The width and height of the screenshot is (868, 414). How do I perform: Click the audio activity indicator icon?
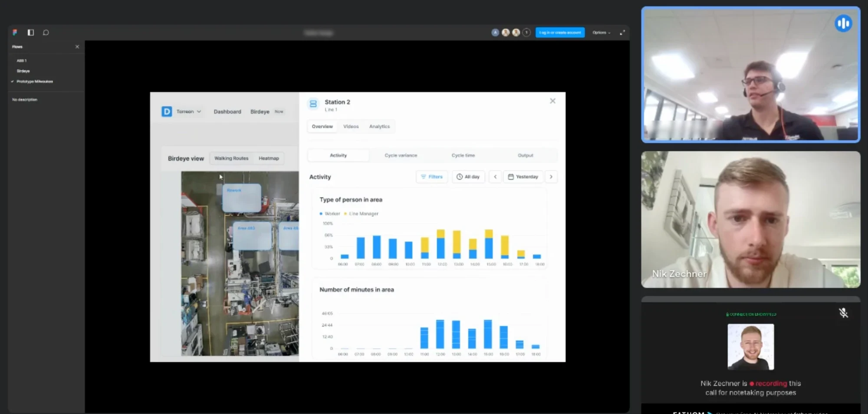coord(843,23)
